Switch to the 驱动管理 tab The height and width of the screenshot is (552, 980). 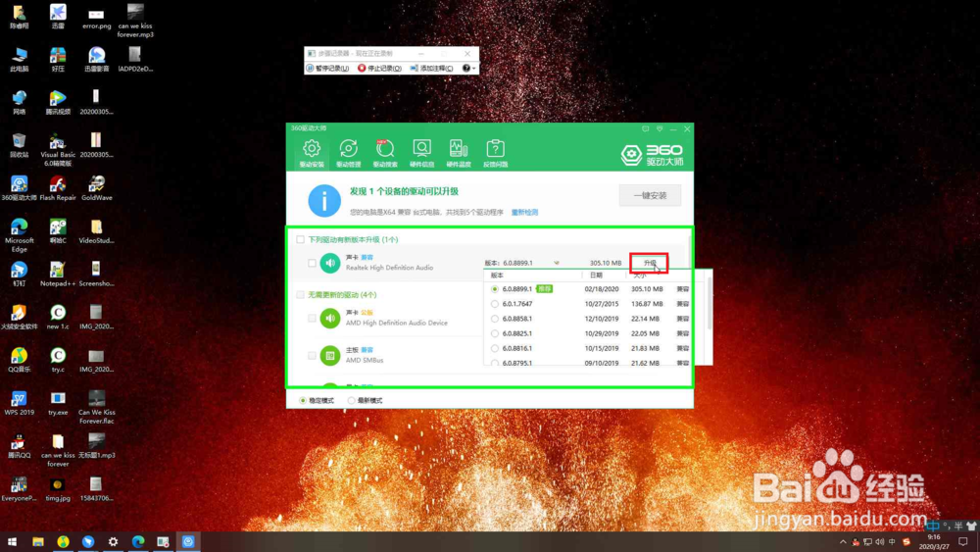(x=348, y=154)
